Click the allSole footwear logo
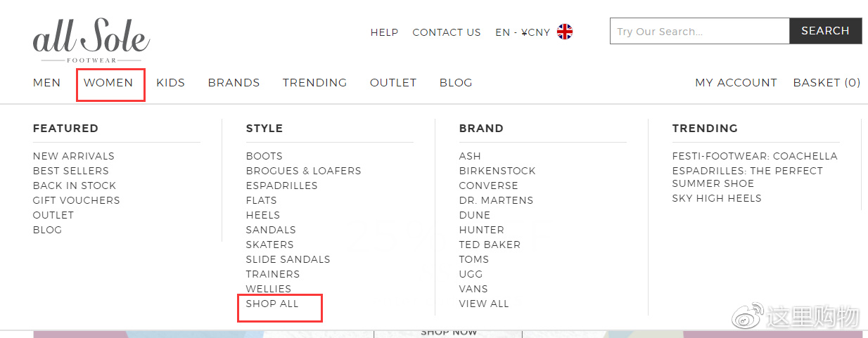Image resolution: width=868 pixels, height=338 pixels. click(91, 40)
